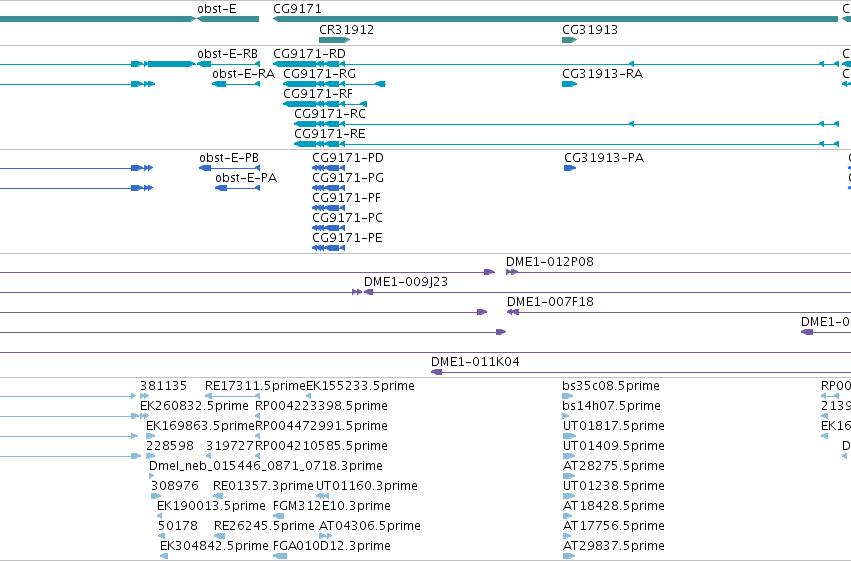Select EST EK190013.5prime
851x561 pixels.
(211, 506)
